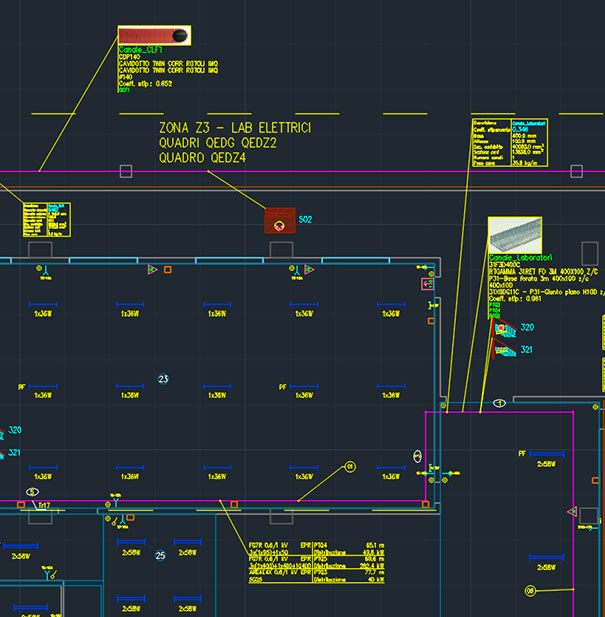Select the QUADRI QEDG QEDZ2 text
The width and height of the screenshot is (605, 617).
(x=218, y=143)
